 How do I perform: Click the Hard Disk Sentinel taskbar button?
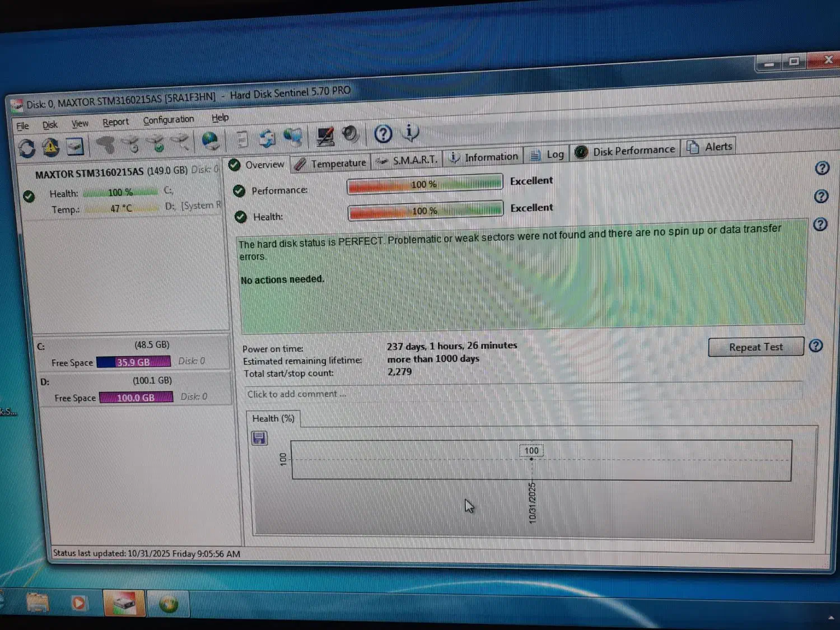pyautogui.click(x=124, y=604)
